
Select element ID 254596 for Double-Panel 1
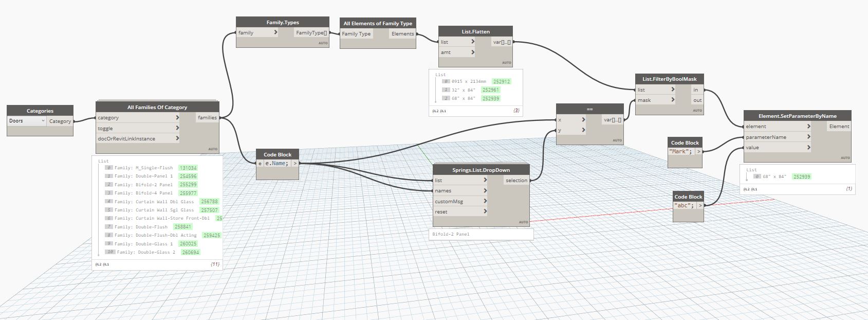[188, 176]
